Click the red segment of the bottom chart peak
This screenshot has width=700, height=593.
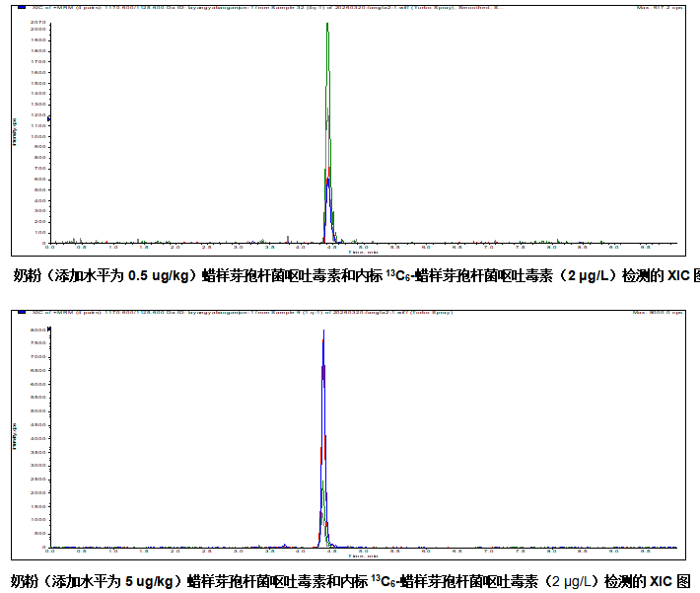(x=323, y=375)
